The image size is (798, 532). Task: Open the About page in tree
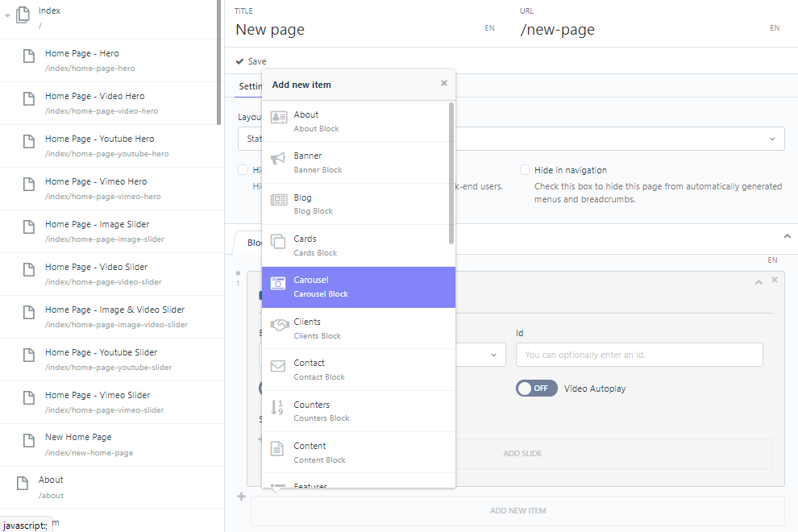pos(112,487)
